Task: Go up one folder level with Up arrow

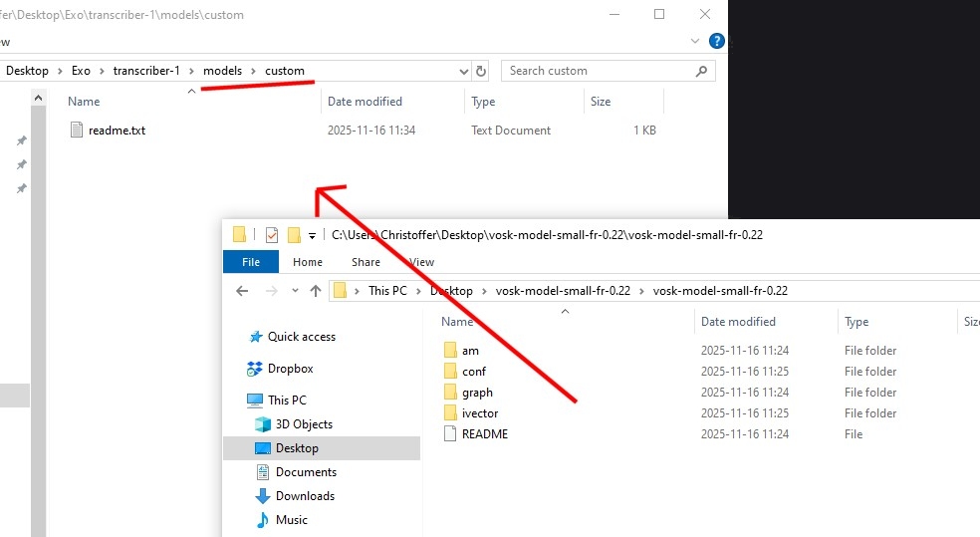Action: pos(316,291)
